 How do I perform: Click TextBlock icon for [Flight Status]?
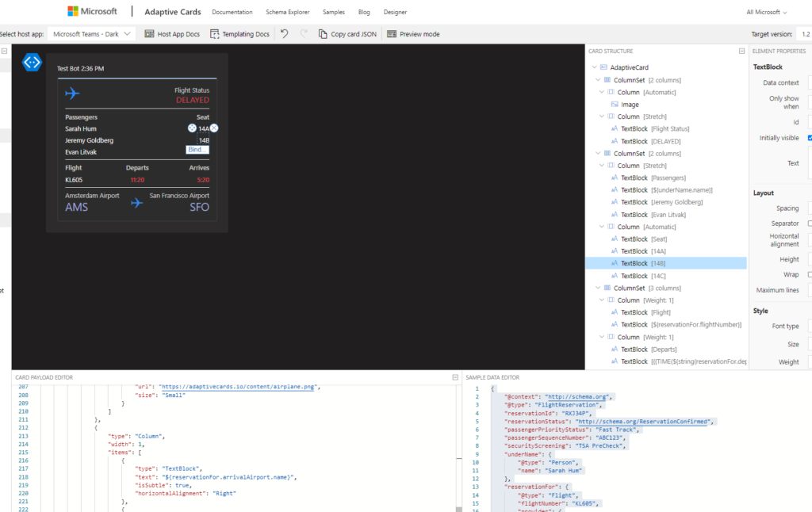pyautogui.click(x=615, y=128)
